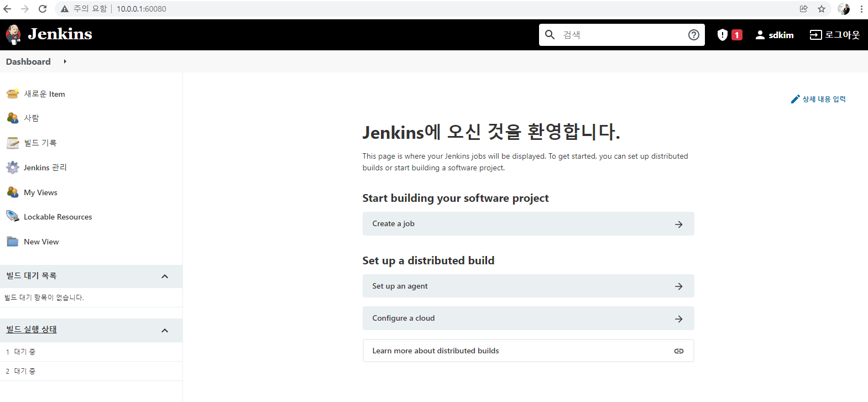
Task: Click 로그아웃 to log out
Action: pyautogui.click(x=842, y=35)
